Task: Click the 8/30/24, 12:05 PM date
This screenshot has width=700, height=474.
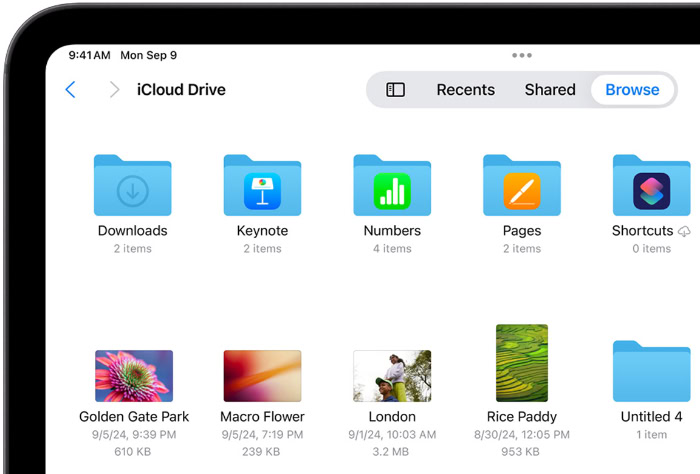Action: point(522,435)
